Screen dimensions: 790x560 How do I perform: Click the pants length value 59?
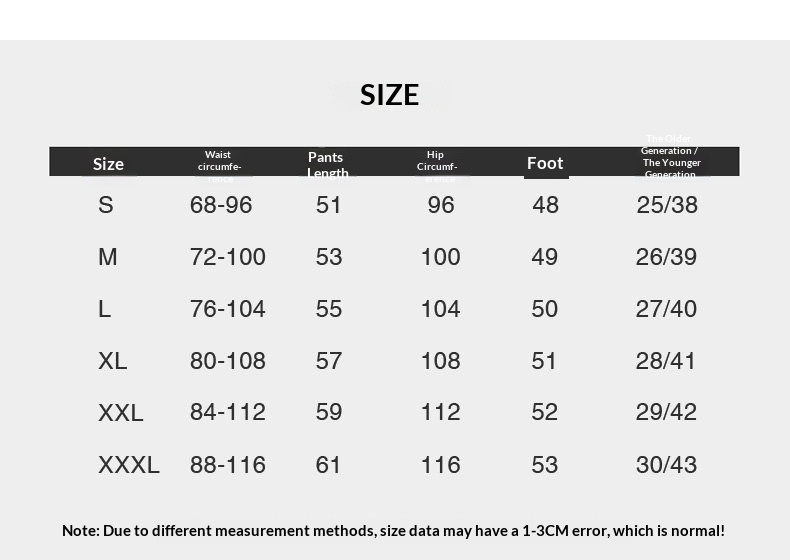(329, 412)
